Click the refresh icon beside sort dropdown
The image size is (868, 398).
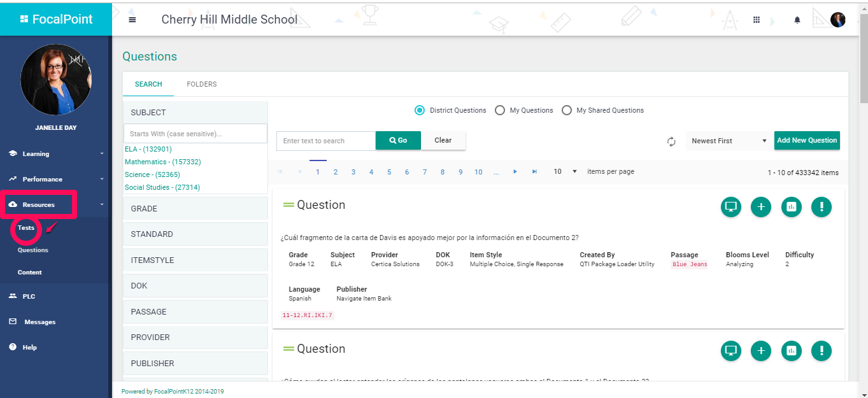tap(671, 141)
